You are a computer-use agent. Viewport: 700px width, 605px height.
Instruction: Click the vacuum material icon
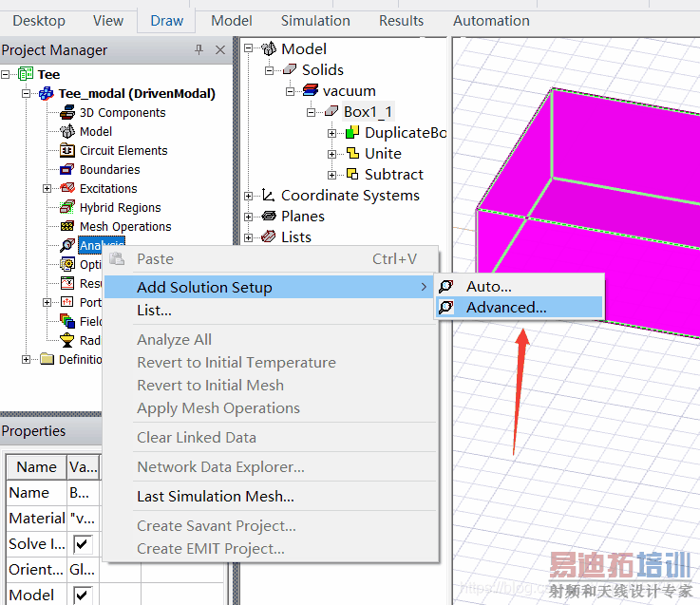(x=311, y=90)
